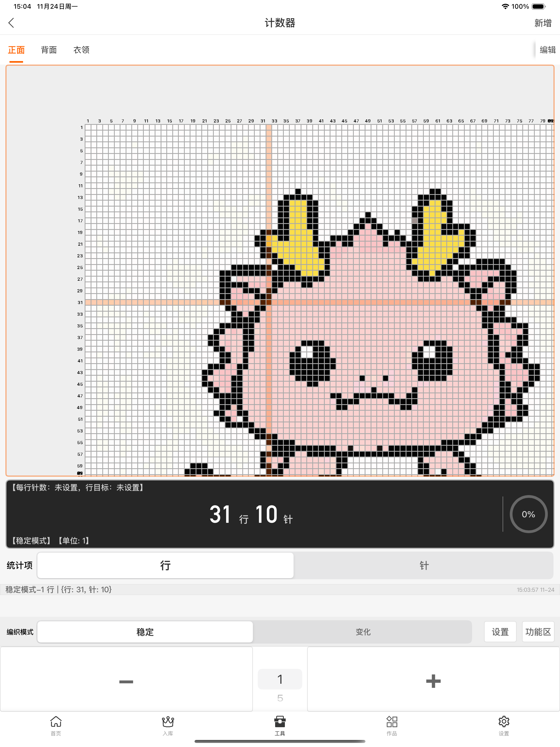560x747 pixels.
Task: Tap the 31 行 10 针 counter display
Action: [251, 515]
